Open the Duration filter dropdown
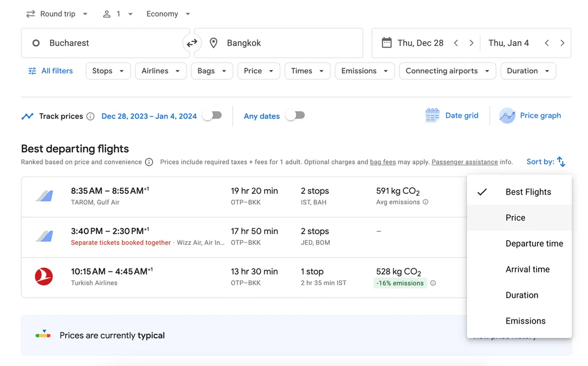The image size is (588, 366). (528, 71)
